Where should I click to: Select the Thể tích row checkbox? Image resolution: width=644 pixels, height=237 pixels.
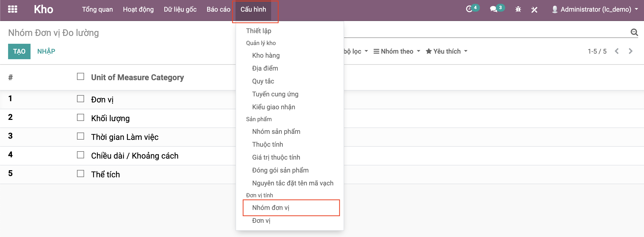click(81, 174)
